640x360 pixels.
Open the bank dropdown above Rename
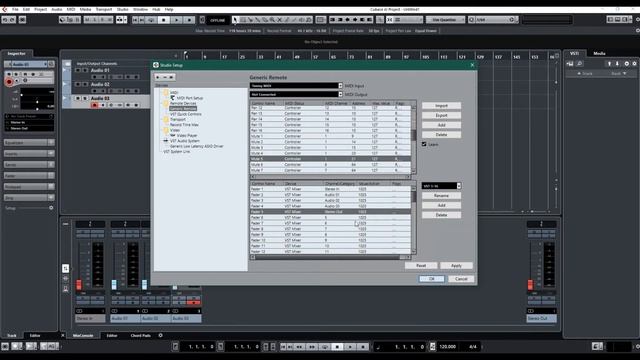click(441, 186)
